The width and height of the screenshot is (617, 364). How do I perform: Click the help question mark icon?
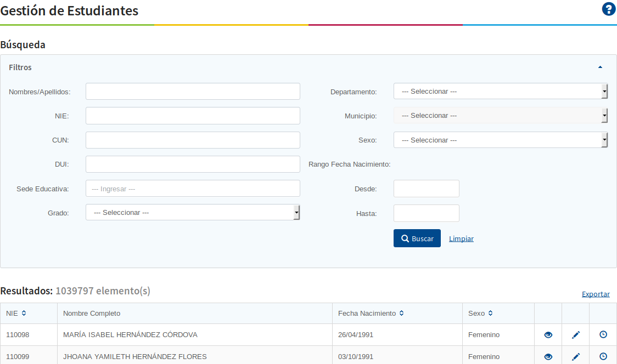tap(609, 9)
